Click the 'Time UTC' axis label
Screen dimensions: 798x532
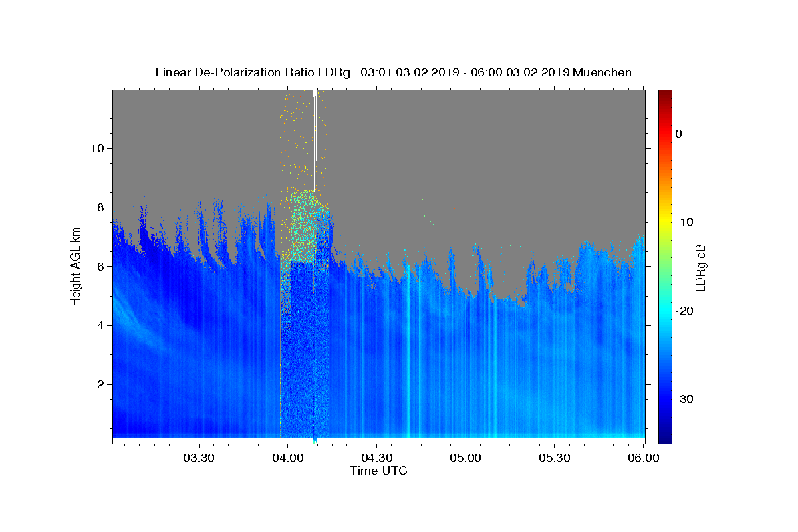378,471
